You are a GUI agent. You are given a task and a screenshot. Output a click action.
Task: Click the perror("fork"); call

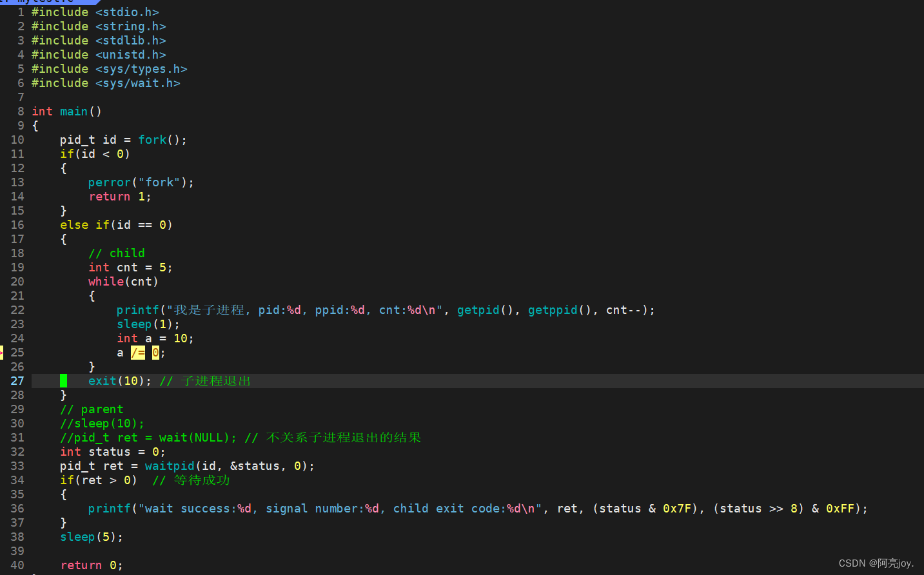pyautogui.click(x=141, y=182)
